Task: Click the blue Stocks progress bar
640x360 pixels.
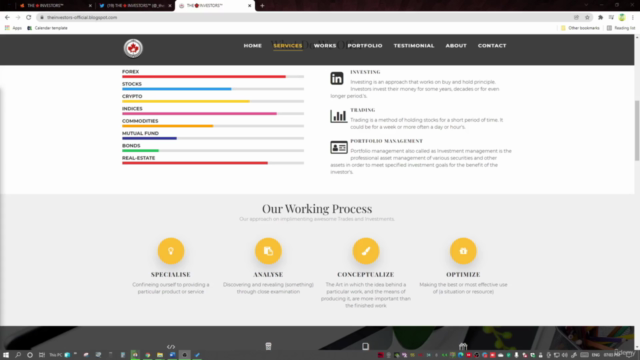Action: tap(177, 89)
